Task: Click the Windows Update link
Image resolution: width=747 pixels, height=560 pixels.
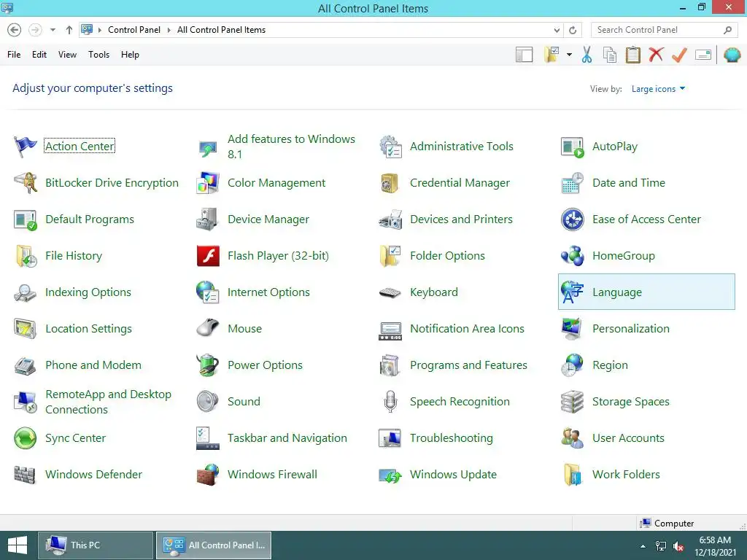Action: [453, 475]
